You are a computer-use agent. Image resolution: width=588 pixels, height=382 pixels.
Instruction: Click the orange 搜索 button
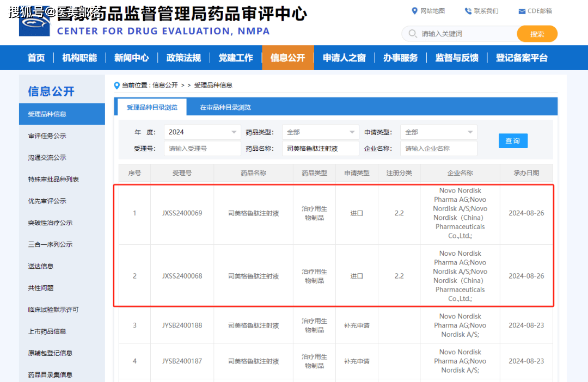click(x=537, y=34)
